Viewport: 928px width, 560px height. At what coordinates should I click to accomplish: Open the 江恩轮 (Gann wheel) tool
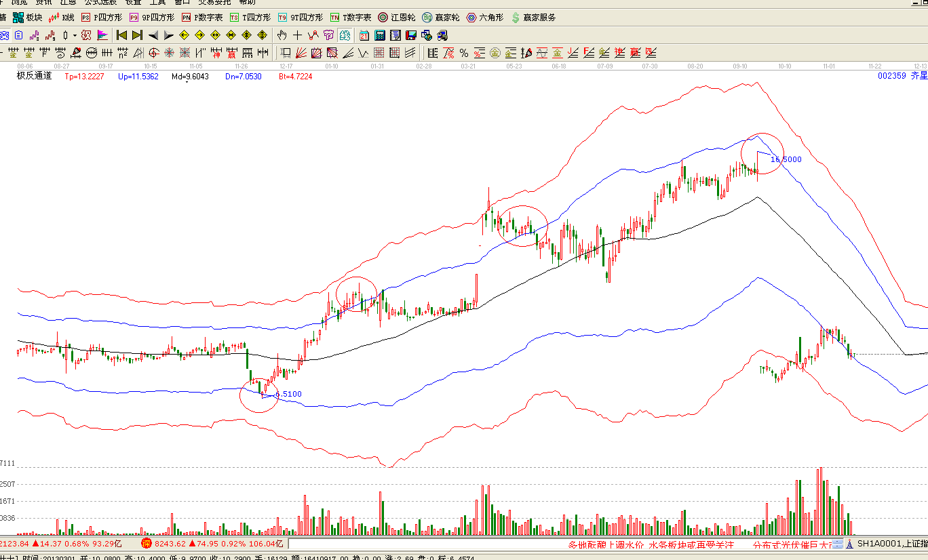point(396,17)
